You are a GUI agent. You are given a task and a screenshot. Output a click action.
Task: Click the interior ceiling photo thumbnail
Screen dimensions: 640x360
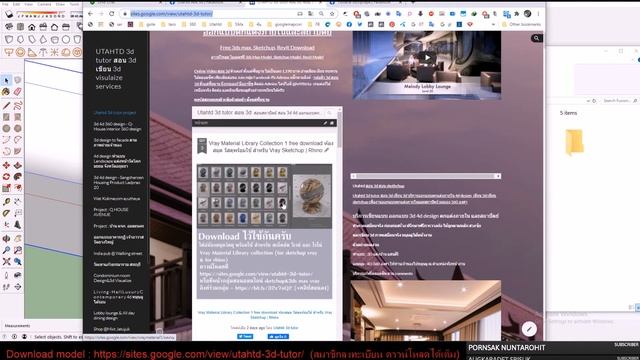[x=425, y=310]
